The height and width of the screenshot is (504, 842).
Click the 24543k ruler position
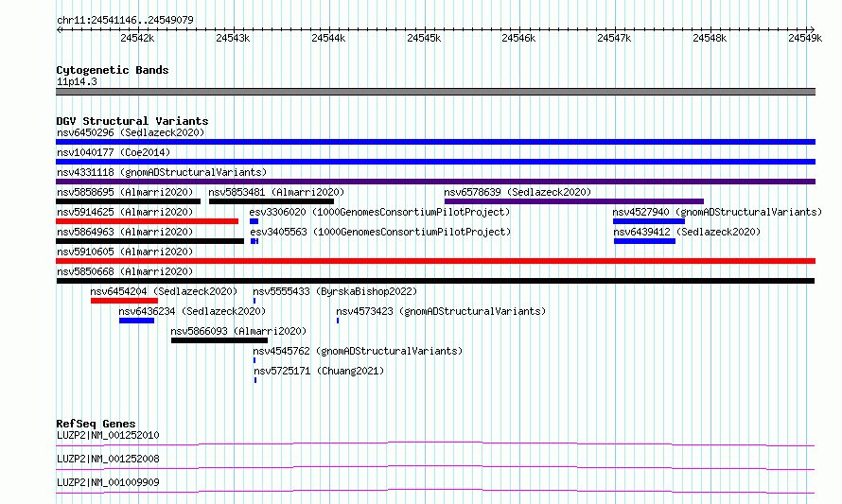click(233, 38)
